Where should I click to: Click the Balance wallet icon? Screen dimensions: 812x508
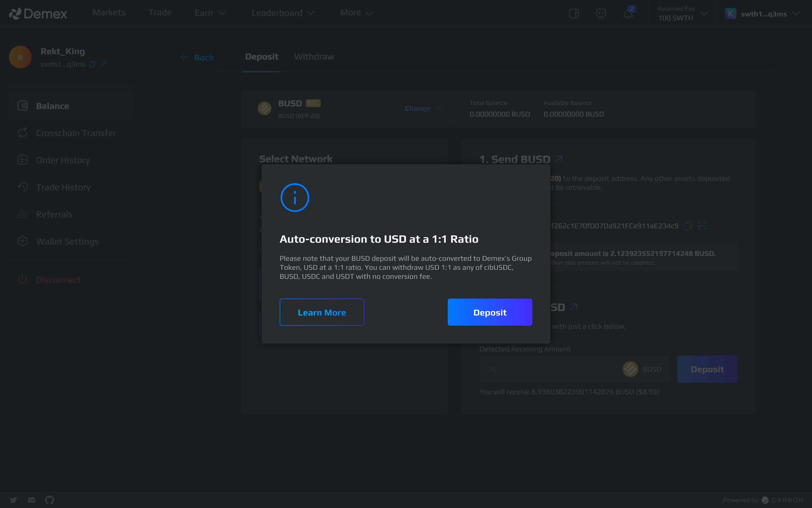(23, 106)
